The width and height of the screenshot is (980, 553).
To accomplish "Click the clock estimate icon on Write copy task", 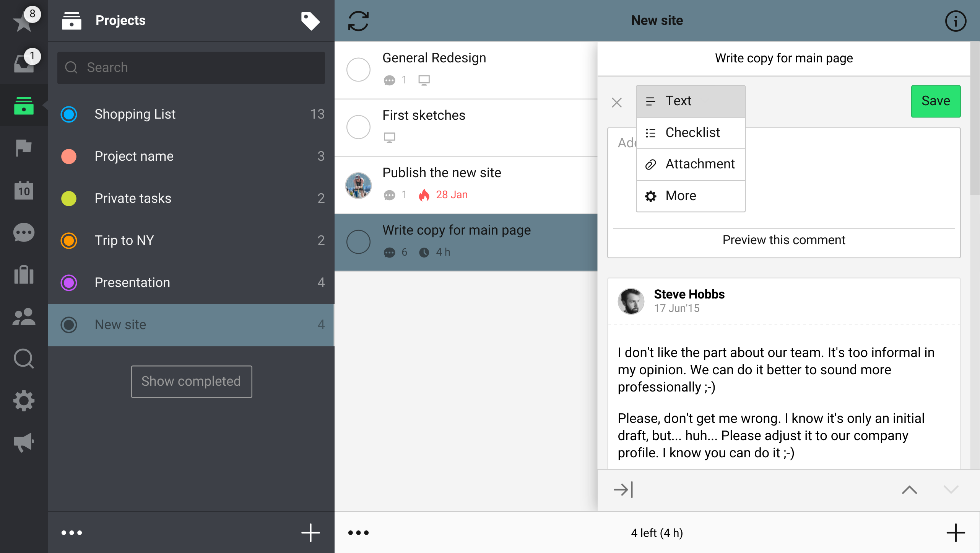I will click(424, 252).
